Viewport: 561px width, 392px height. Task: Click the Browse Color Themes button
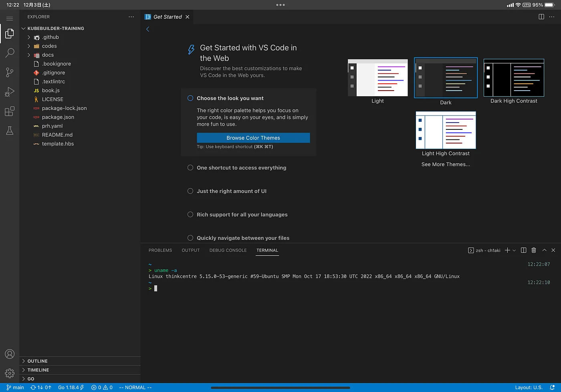coord(253,138)
